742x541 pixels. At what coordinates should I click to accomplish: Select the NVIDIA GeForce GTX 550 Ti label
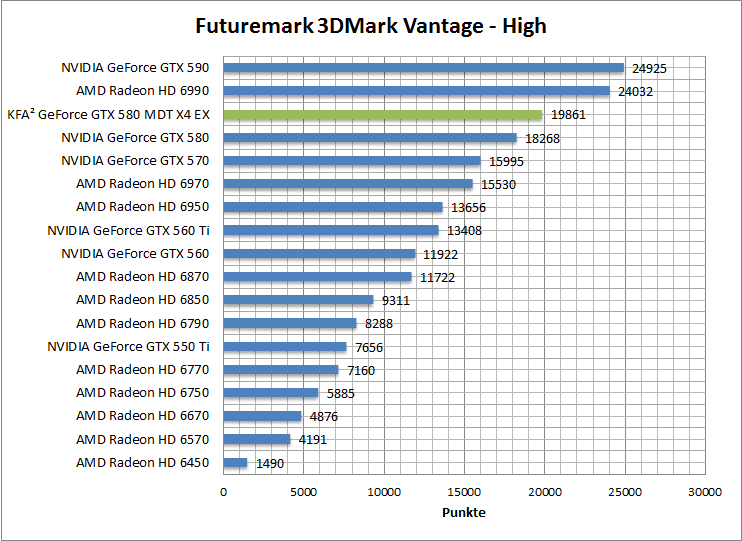pos(128,346)
